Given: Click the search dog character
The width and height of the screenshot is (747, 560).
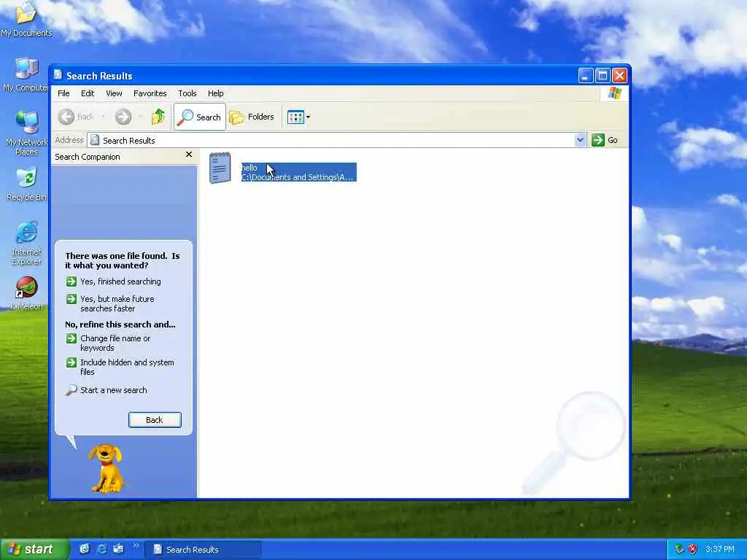Looking at the screenshot, I should (x=107, y=468).
